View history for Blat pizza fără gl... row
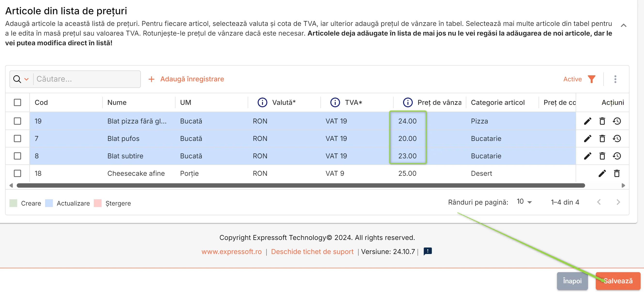Screen dimensions: 644x292 pos(617,121)
